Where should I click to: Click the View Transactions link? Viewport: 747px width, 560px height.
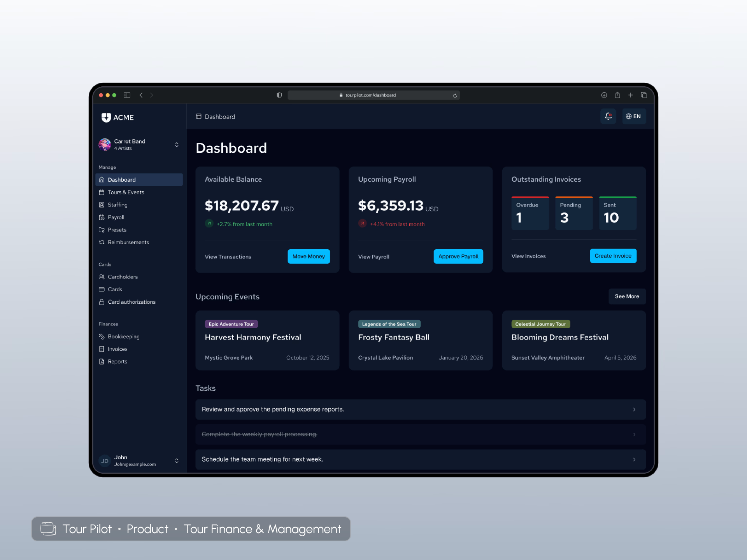click(x=228, y=257)
